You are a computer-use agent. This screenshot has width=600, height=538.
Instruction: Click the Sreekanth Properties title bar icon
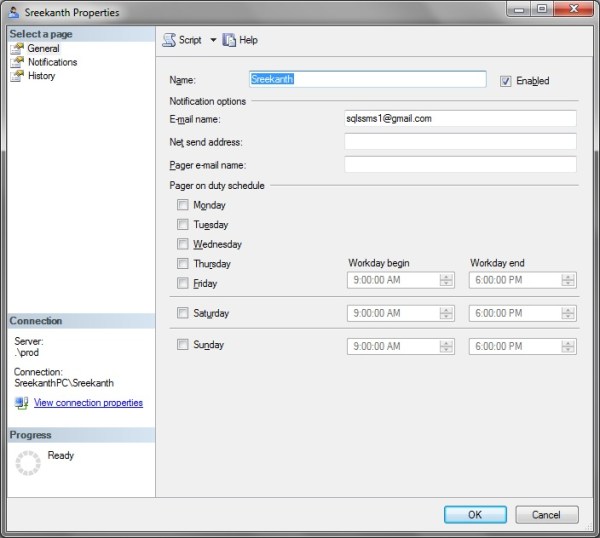(13, 12)
